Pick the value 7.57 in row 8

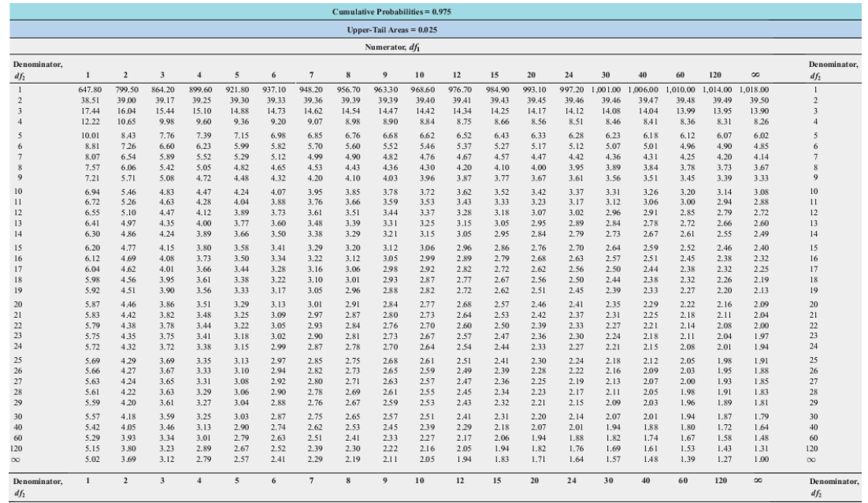(92, 167)
